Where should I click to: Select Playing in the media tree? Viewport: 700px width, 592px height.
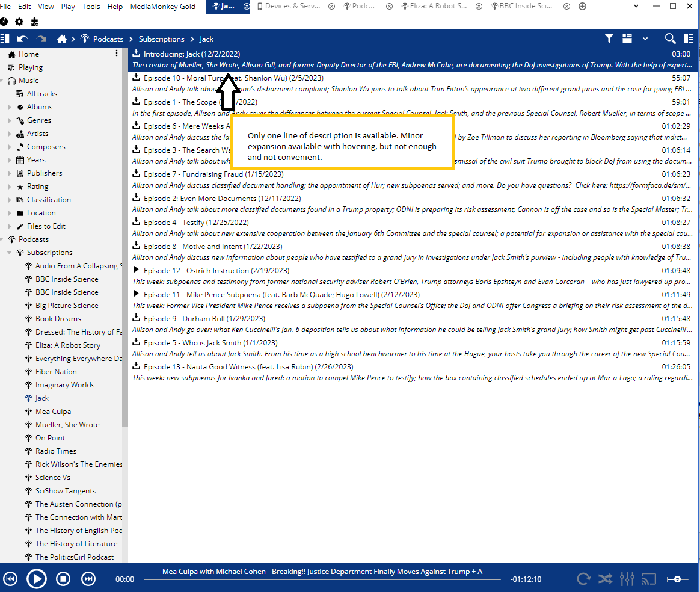30,67
